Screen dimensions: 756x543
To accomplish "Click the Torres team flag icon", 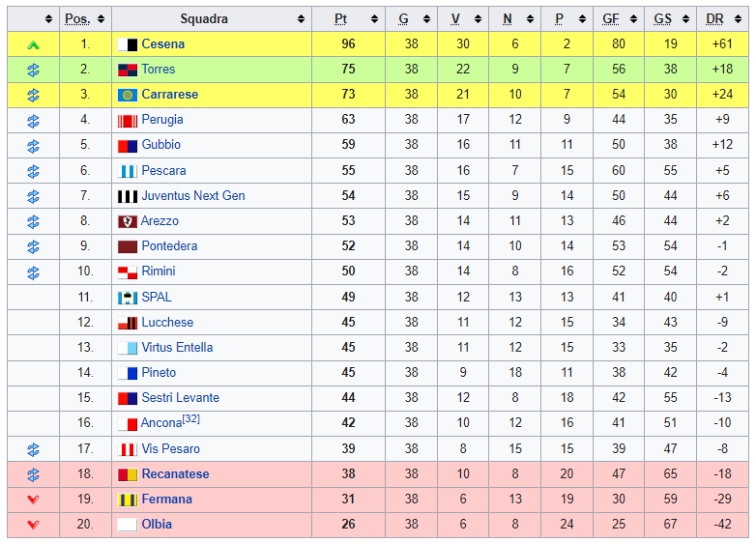I will click(127, 70).
